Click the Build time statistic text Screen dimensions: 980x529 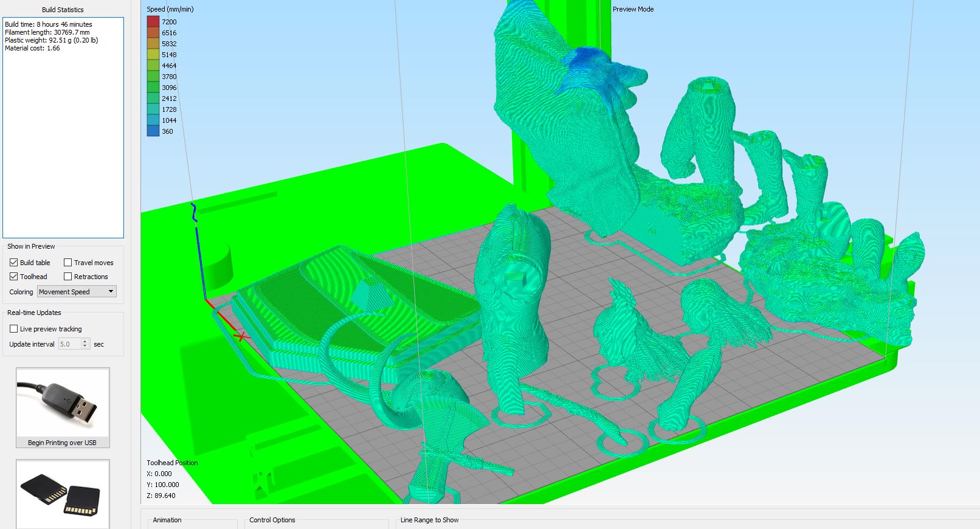(x=49, y=24)
